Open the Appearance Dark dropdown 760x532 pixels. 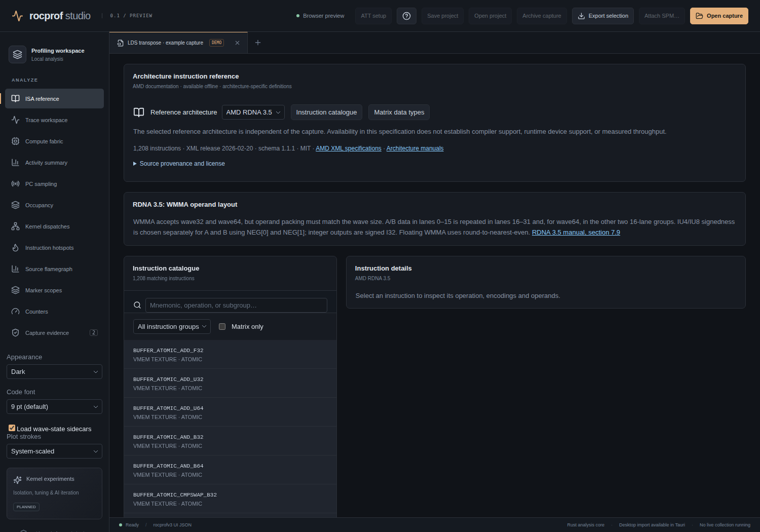(54, 372)
